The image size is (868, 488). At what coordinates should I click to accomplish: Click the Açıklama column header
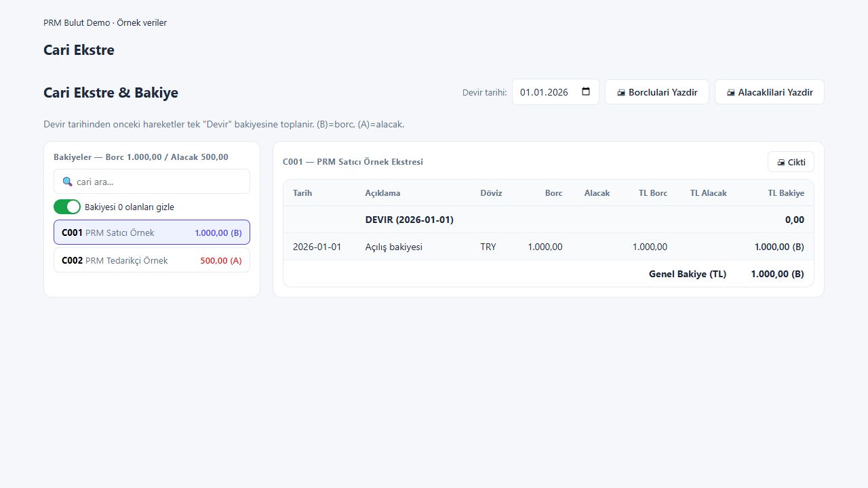click(382, 193)
